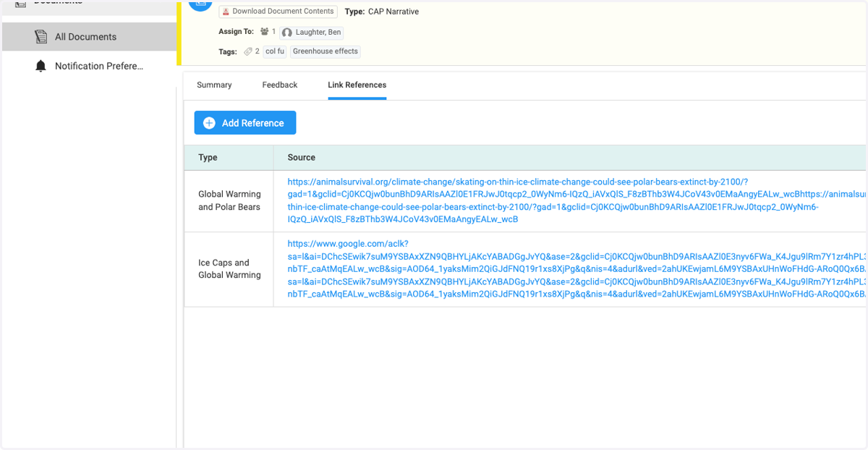The height and width of the screenshot is (450, 868).
Task: Click the Source column header
Action: point(302,157)
